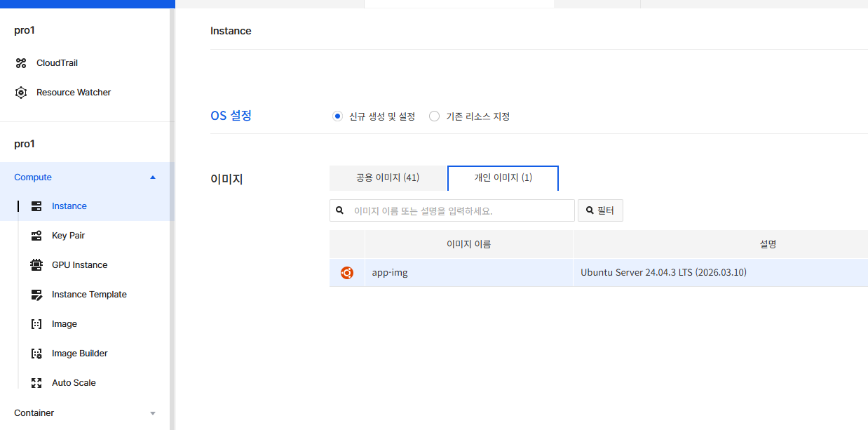The width and height of the screenshot is (868, 430).
Task: Click the Ubuntu Server 24.04.3 LTS description
Action: [x=663, y=273]
